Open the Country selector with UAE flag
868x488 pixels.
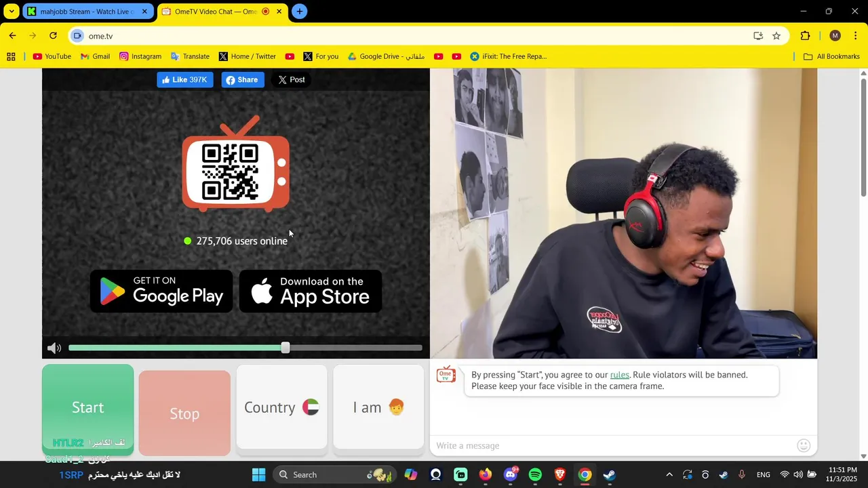[281, 407]
